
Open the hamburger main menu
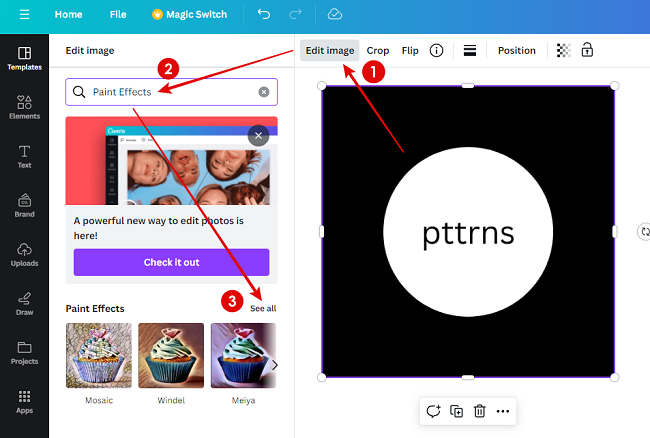coord(24,15)
